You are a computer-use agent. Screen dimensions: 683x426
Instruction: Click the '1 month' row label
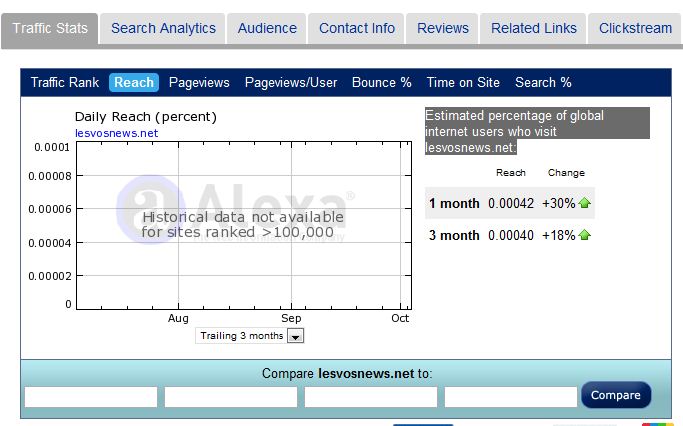pyautogui.click(x=454, y=203)
